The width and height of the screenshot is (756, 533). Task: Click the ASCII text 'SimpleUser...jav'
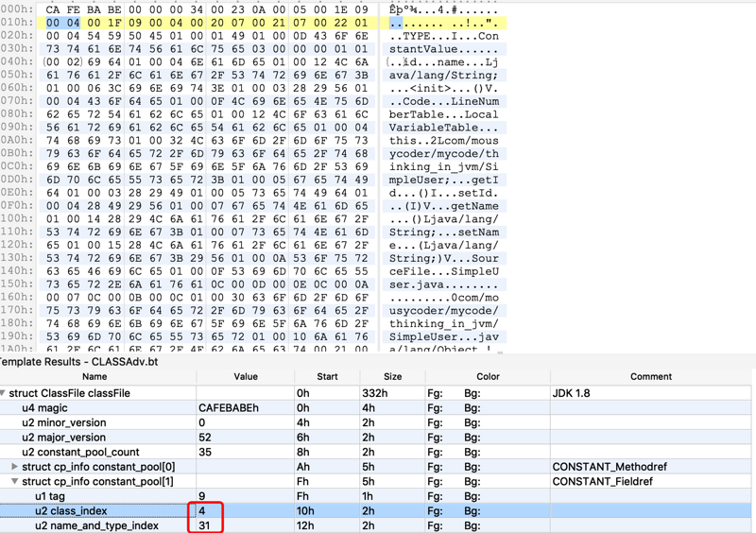444,336
